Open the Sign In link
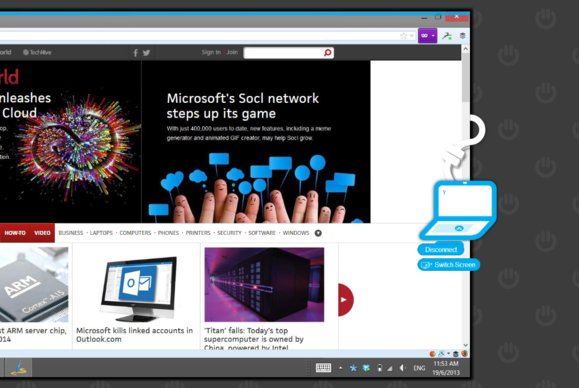 [211, 52]
